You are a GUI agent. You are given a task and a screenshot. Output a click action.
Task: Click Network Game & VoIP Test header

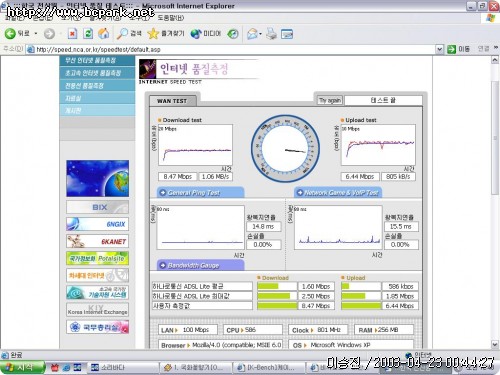pos(338,193)
